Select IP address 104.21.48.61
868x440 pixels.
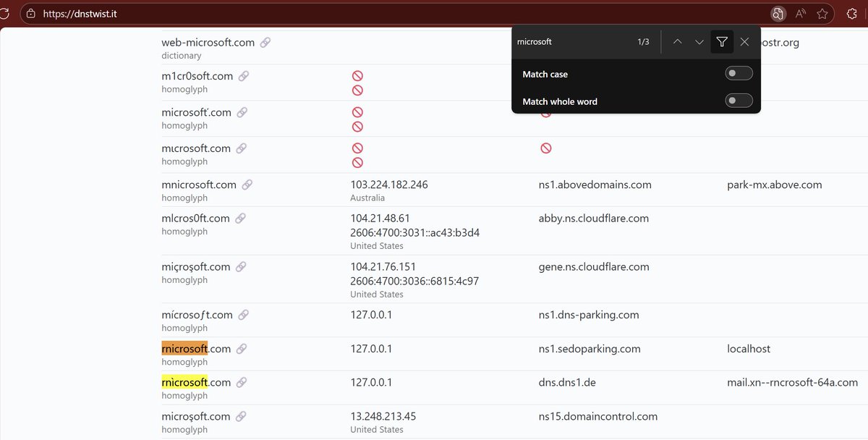(380, 219)
